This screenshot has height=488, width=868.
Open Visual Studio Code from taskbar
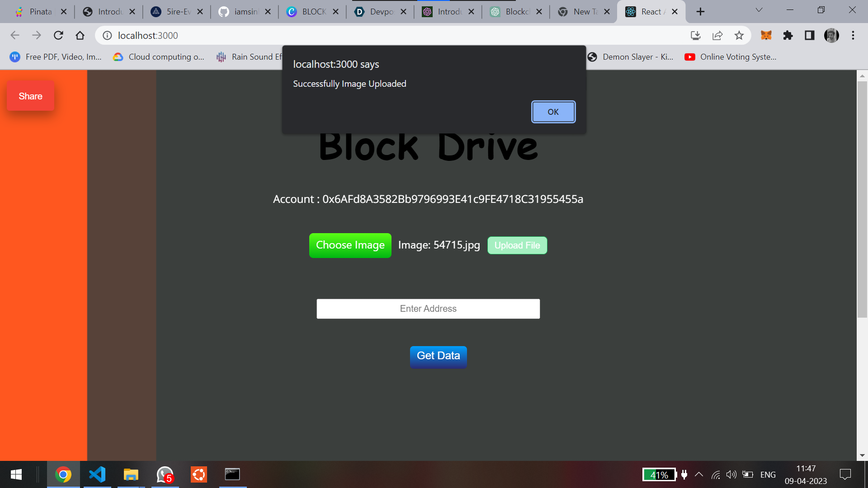(x=97, y=474)
